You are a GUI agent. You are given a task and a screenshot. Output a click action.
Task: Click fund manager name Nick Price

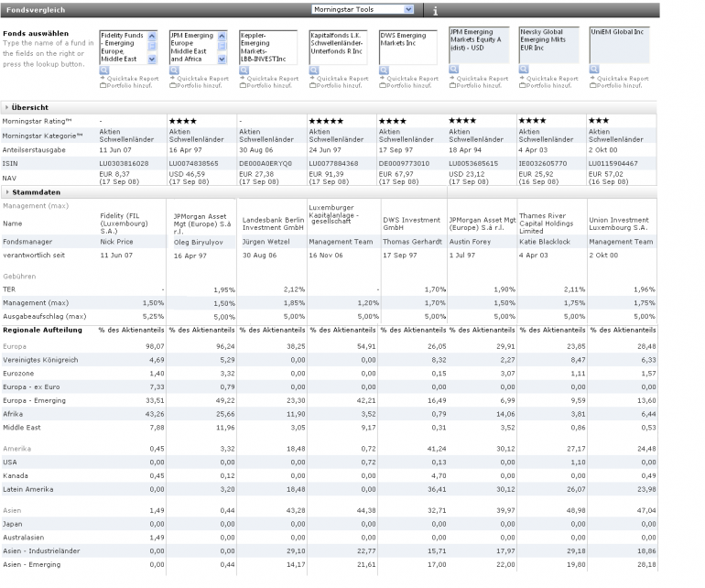click(x=116, y=242)
